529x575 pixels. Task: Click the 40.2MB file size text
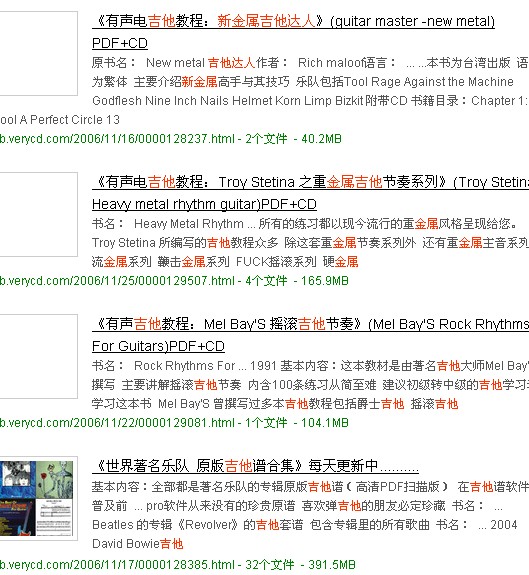pyautogui.click(x=321, y=139)
